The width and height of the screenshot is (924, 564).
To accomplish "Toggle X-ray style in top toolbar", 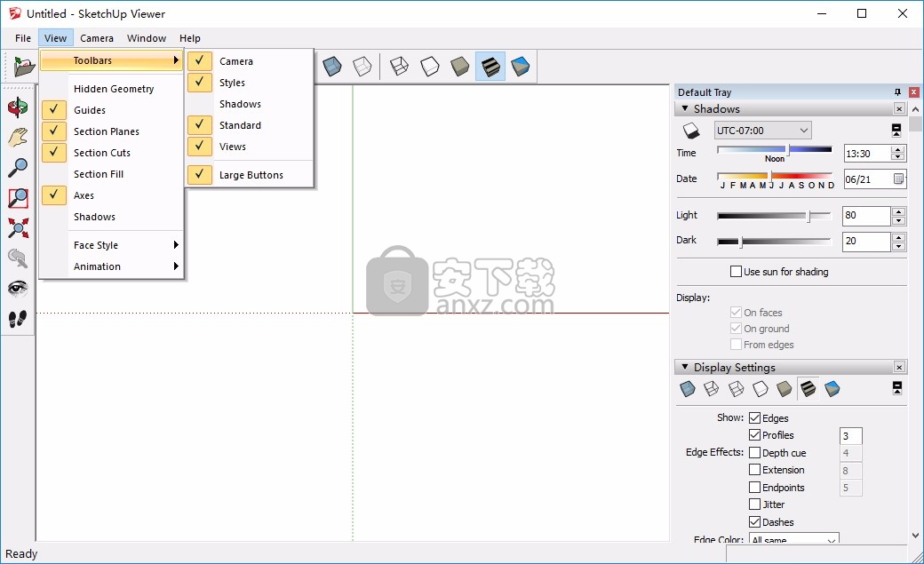I will click(331, 66).
